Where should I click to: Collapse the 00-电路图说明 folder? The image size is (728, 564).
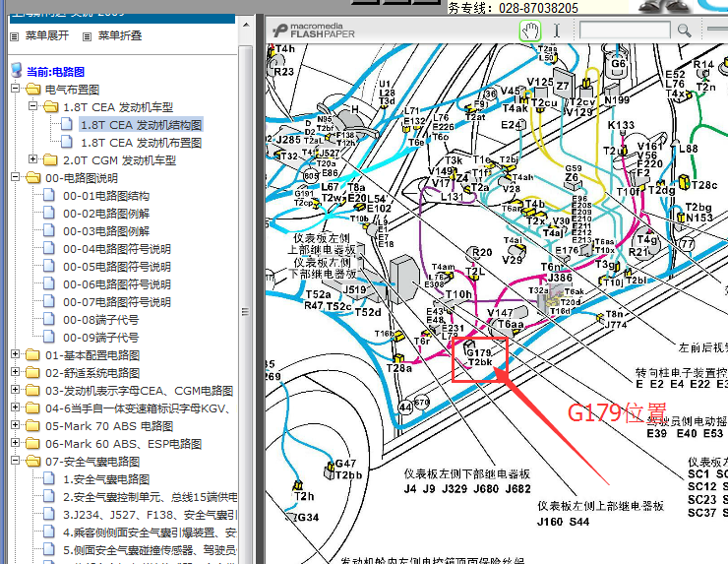tap(15, 177)
